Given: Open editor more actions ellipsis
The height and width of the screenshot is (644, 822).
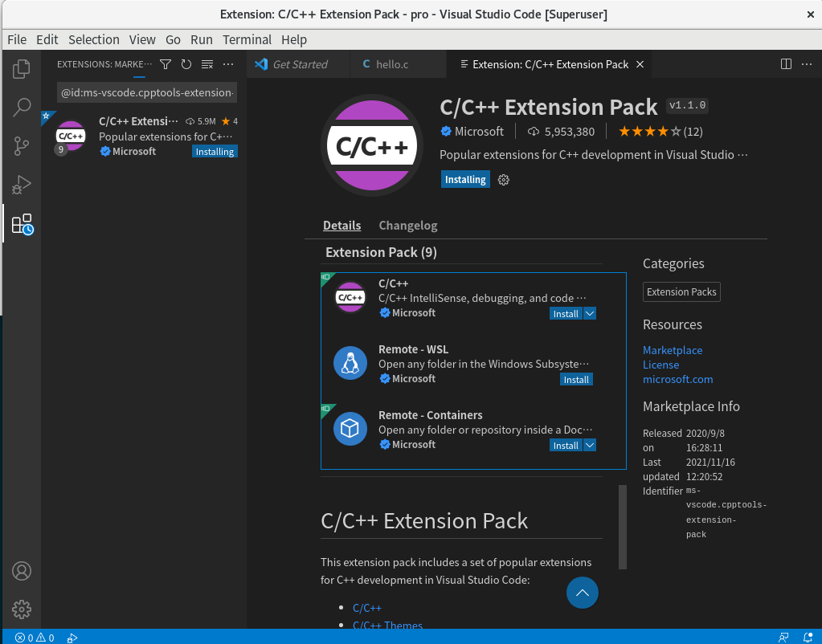Looking at the screenshot, I should [807, 64].
